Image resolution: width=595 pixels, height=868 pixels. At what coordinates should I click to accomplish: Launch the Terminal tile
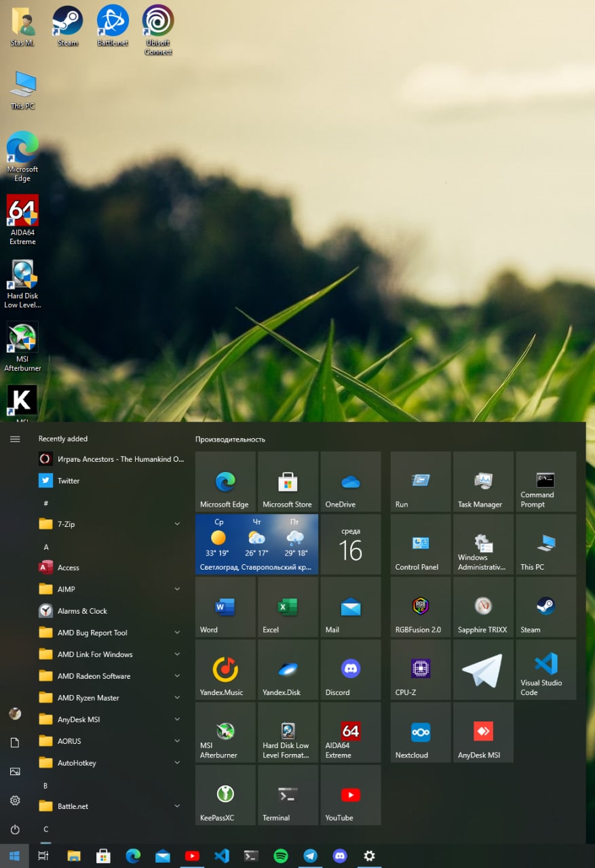point(288,795)
